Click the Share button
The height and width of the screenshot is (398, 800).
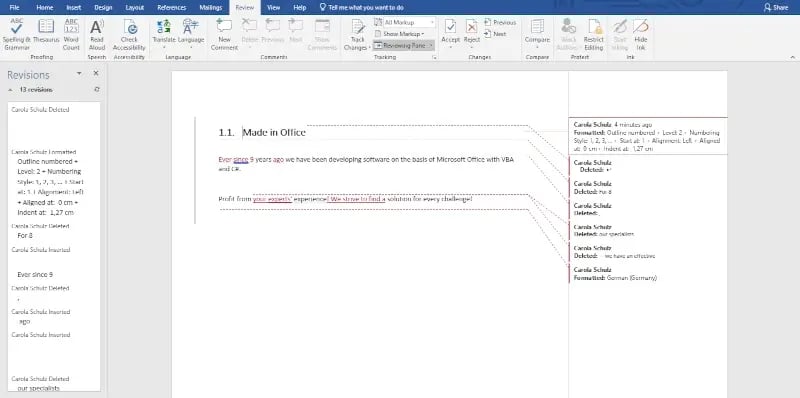pyautogui.click(x=776, y=8)
